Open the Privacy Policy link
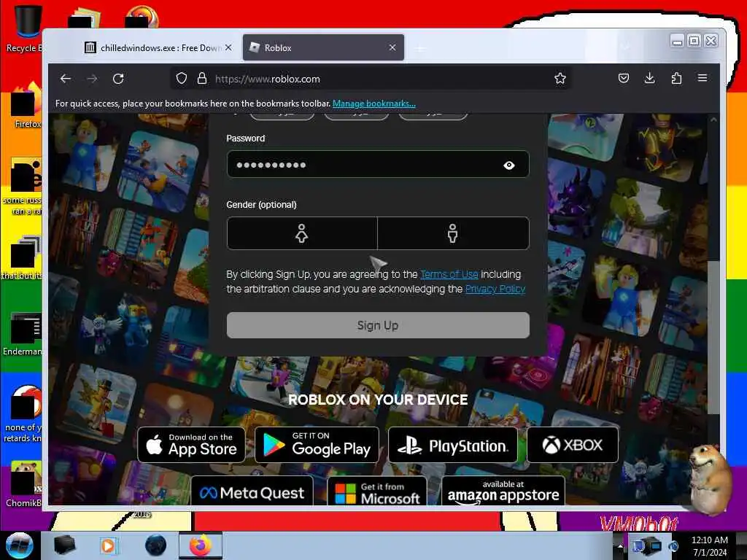 495,289
